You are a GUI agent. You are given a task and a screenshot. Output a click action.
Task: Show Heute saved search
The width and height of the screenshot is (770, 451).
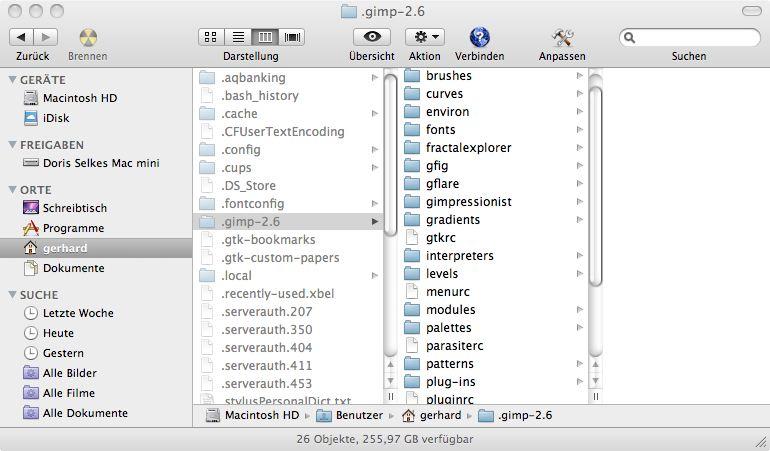coord(49,333)
